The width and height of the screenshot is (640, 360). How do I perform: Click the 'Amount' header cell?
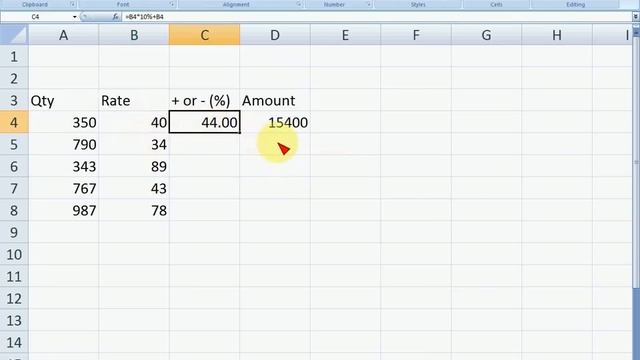275,100
